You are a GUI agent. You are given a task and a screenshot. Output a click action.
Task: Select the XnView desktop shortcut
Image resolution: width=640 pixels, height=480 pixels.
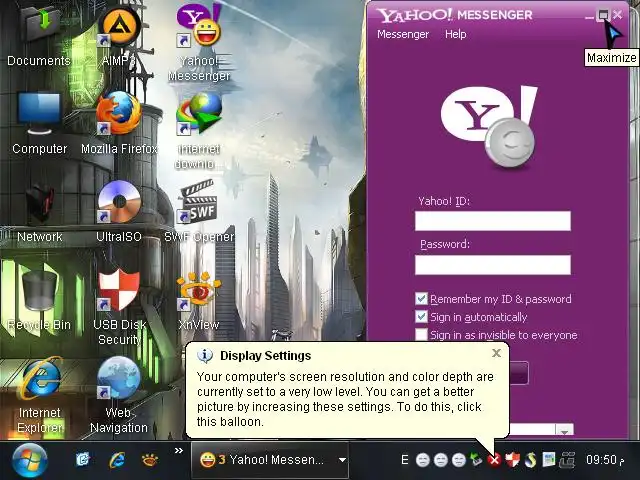click(199, 301)
